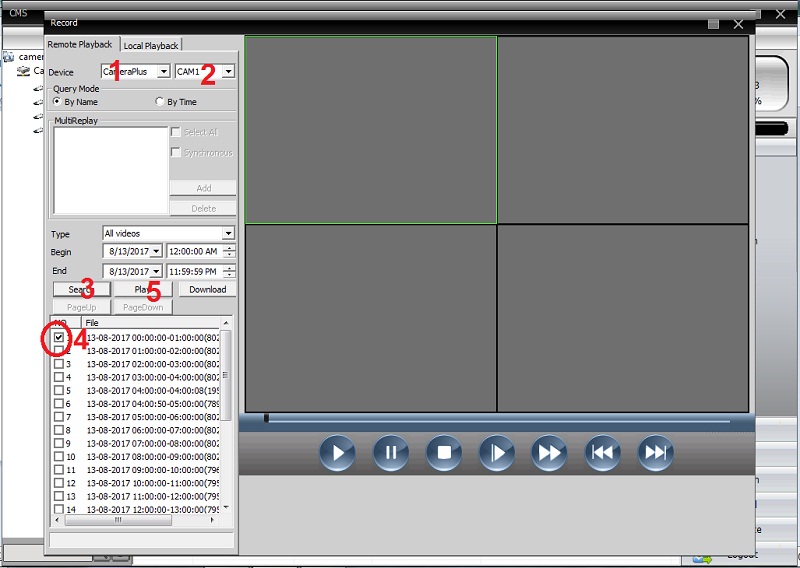This screenshot has height=568, width=800.
Task: Click the MultiReplay Add button
Action: (x=203, y=188)
